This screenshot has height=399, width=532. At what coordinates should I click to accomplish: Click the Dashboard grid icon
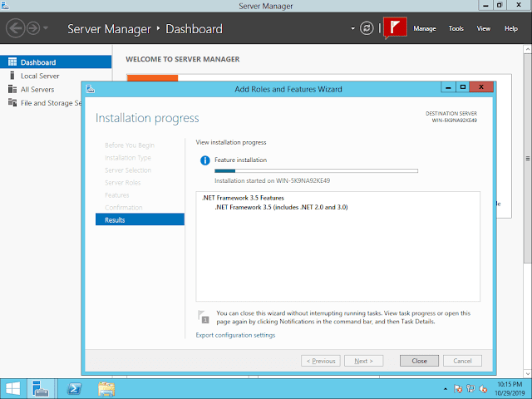(x=12, y=62)
